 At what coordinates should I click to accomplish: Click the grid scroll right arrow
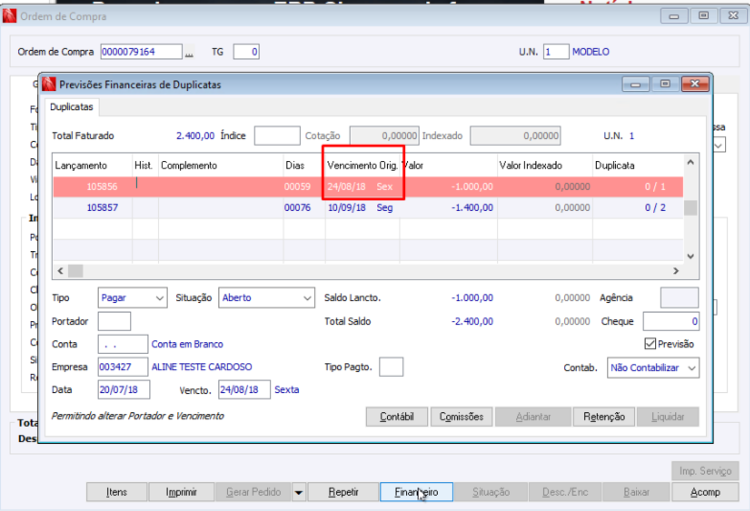[676, 271]
